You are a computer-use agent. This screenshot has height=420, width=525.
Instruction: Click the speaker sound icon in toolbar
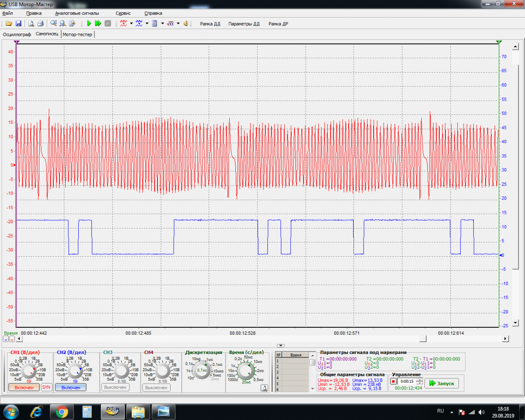186,24
